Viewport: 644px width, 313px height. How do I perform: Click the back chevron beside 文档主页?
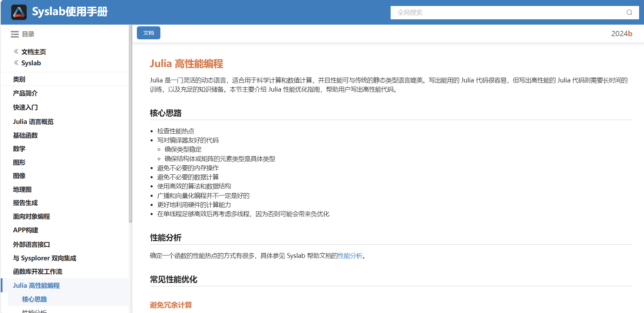[16, 52]
